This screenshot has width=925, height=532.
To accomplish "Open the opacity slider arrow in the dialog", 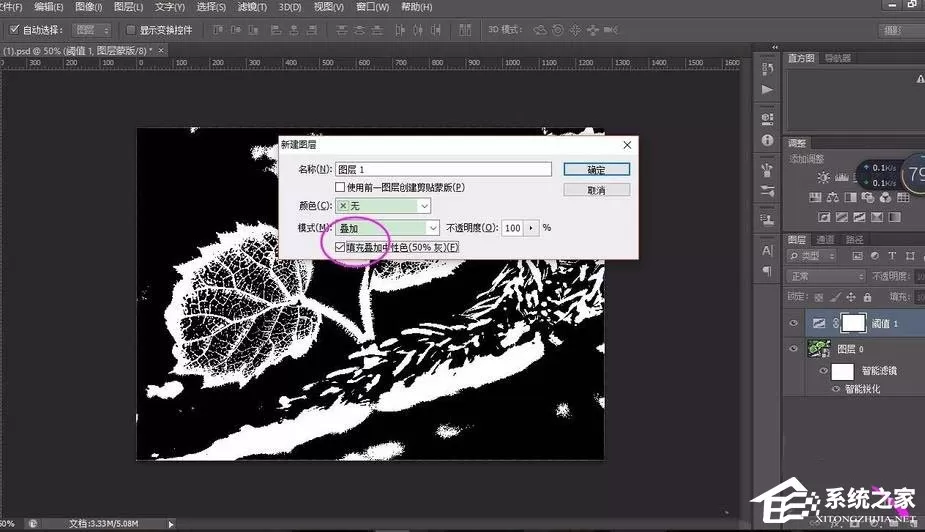I will pyautogui.click(x=531, y=228).
